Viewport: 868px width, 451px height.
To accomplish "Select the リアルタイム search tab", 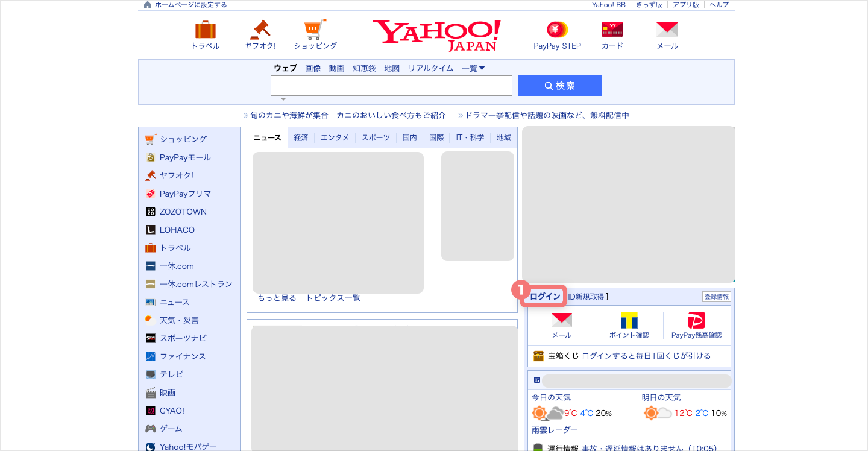I will click(430, 68).
